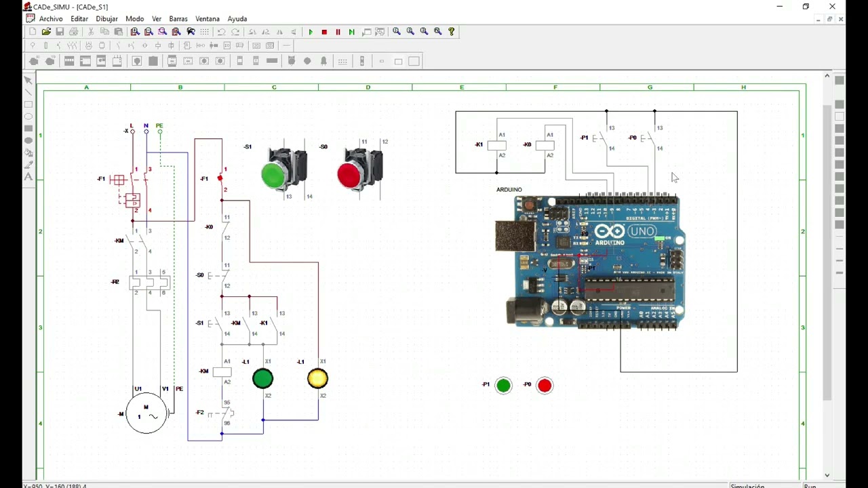
Task: Stop simulation with the red square button
Action: pos(324,32)
